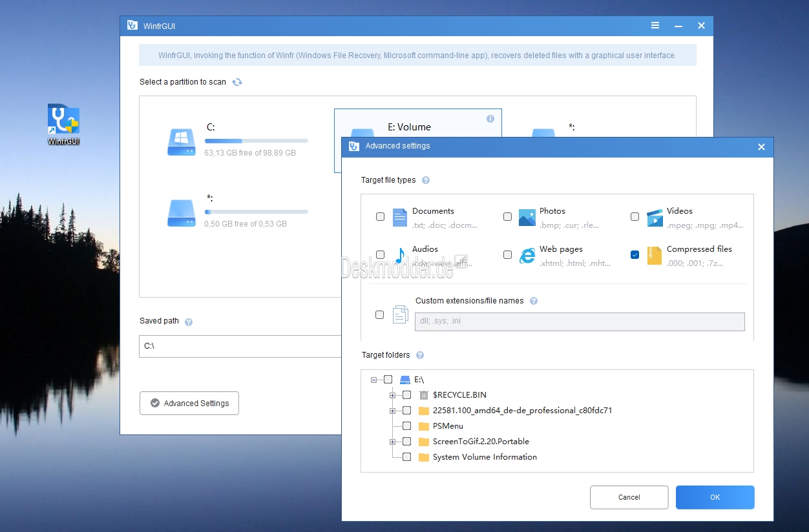
Task: Enable the Documents file type checkbox
Action: pyautogui.click(x=381, y=217)
